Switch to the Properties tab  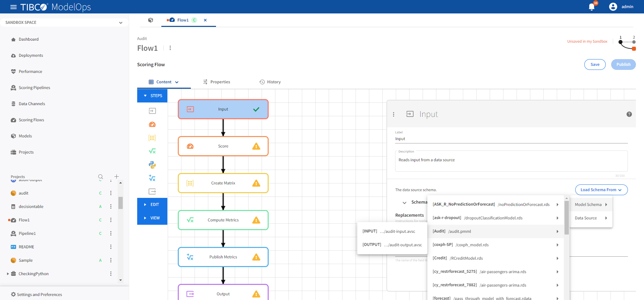pos(217,82)
